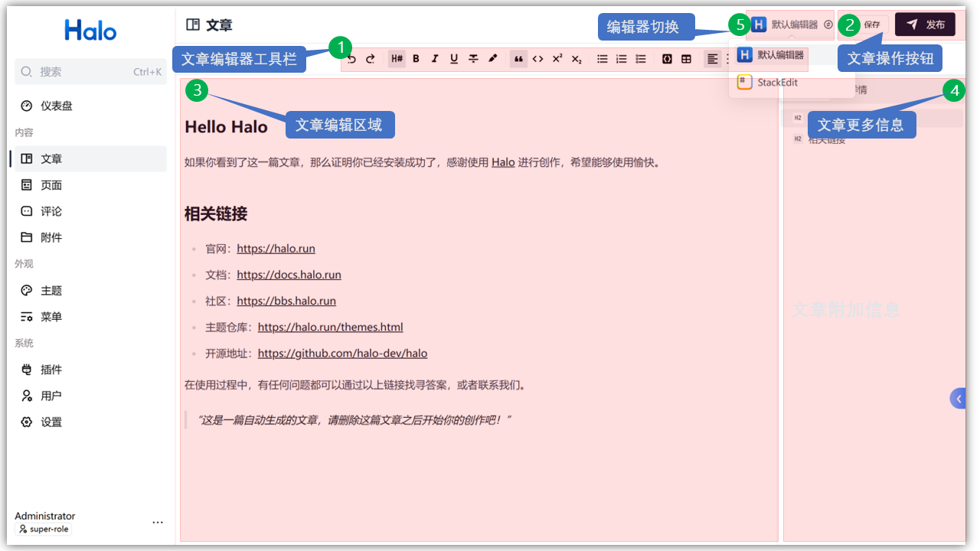Open 文章 posts in sidebar
Viewport: 980px width, 551px height.
90,159
